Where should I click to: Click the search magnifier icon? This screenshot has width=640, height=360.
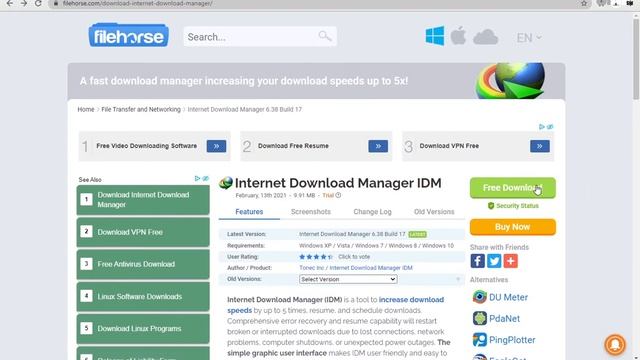click(x=325, y=36)
